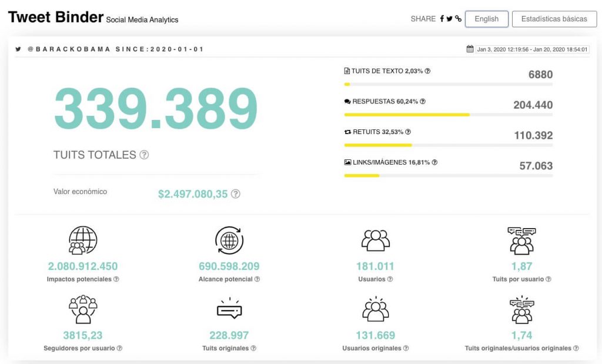Click the Usuarios group icon
Viewport: 602px width, 364px height.
coord(376,241)
